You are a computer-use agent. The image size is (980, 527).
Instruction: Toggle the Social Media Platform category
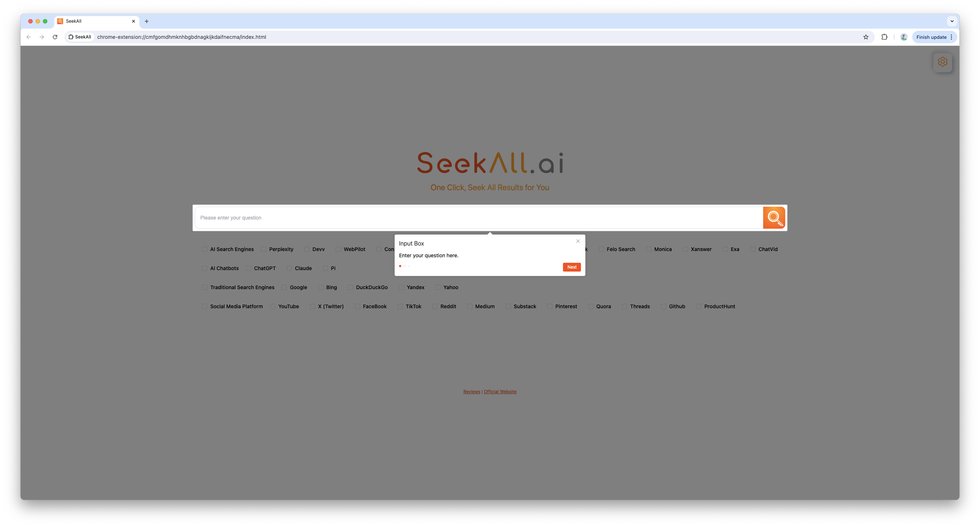(204, 306)
